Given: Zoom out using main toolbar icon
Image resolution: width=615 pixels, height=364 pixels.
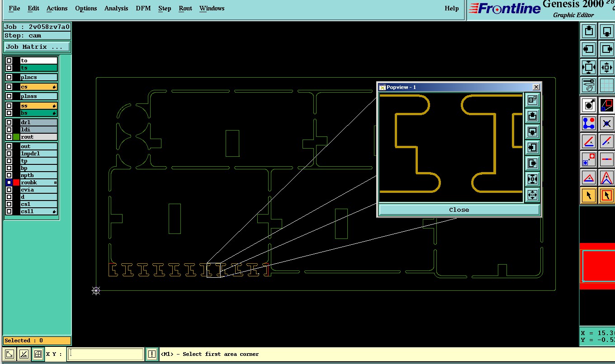Looking at the screenshot, I should [606, 67].
